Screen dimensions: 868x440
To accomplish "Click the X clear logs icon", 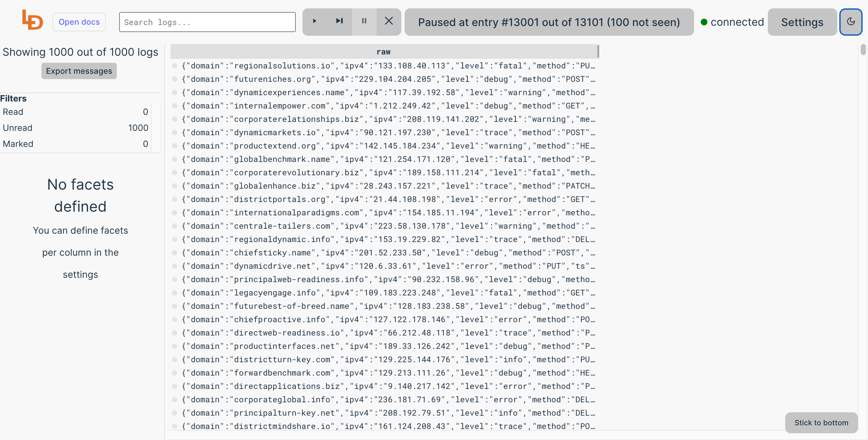I will pos(389,21).
